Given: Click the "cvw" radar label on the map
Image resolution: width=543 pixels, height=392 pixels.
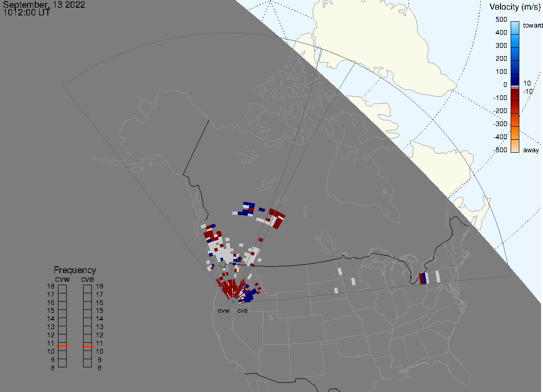Looking at the screenshot, I should coord(224,310).
